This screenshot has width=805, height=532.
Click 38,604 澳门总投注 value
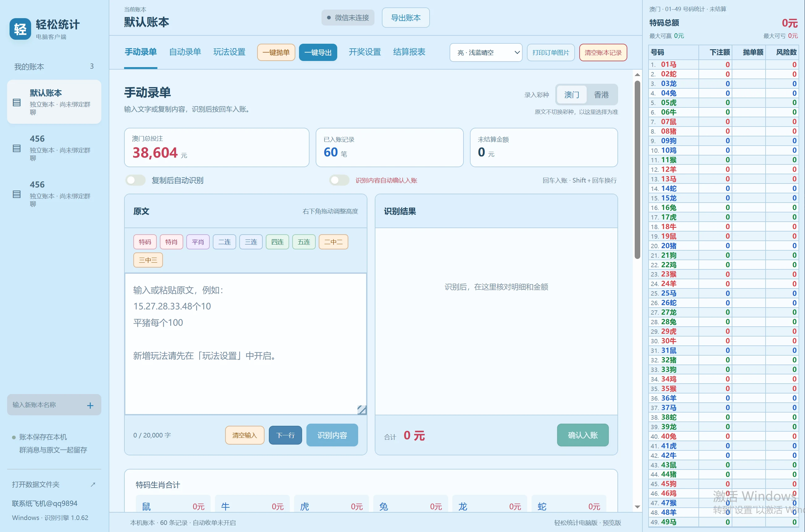pos(155,153)
